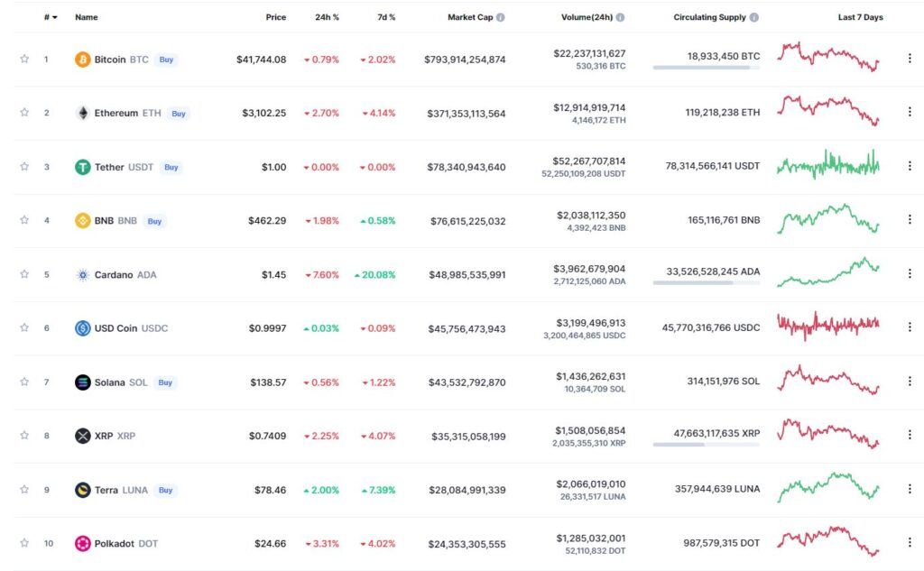Screen dimensions: 924x571
Task: Star Bitcoin to add to watchlist
Action: tap(24, 59)
